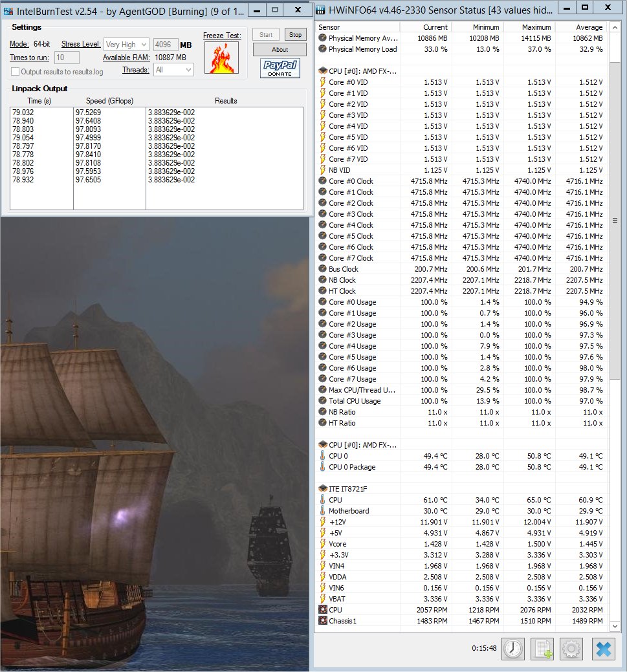Click the Average column header
The width and height of the screenshot is (627, 672).
pos(581,27)
